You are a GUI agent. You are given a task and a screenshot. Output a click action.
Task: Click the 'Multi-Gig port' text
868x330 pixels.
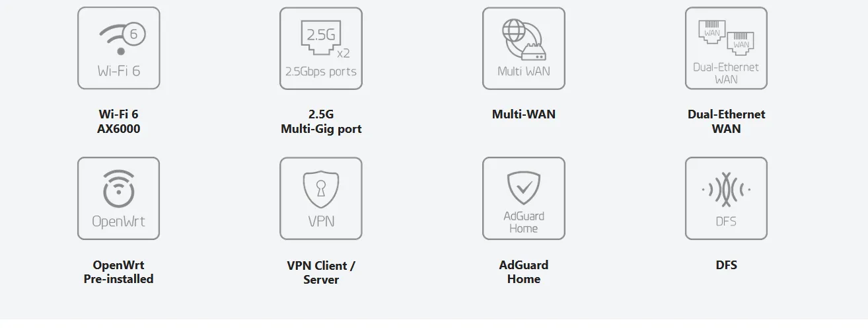click(x=321, y=129)
